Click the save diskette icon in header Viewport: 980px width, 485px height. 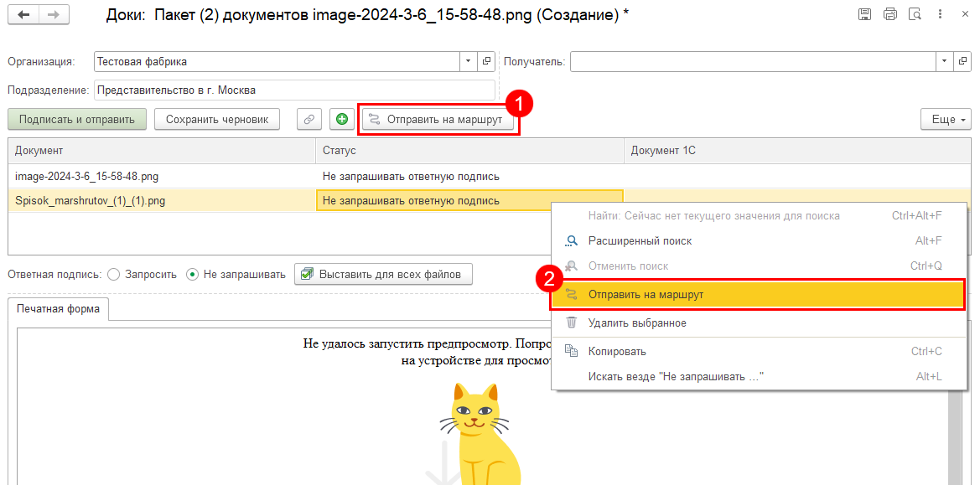click(x=864, y=14)
